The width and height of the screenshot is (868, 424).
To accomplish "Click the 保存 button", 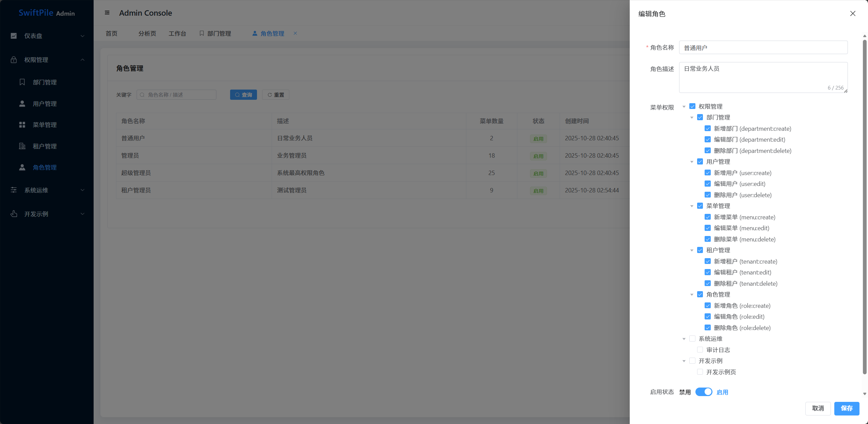I will pos(847,408).
